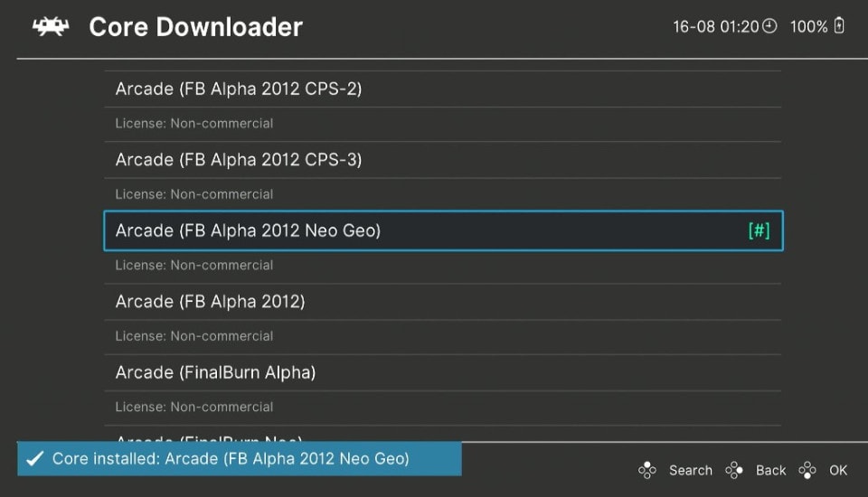Click the installed [#] marker on Neo Geo core

759,230
